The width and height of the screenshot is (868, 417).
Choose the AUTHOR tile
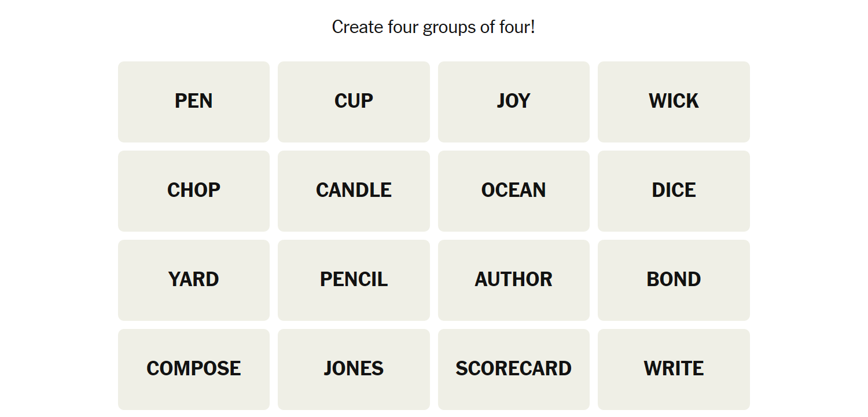[x=514, y=280]
